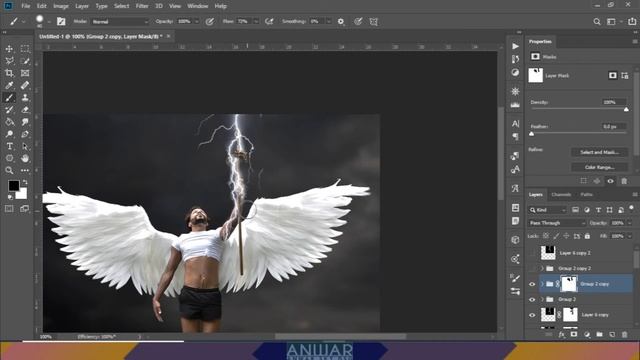Open the Character panel icon
Image resolution: width=640 pixels, height=360 pixels.
516,123
